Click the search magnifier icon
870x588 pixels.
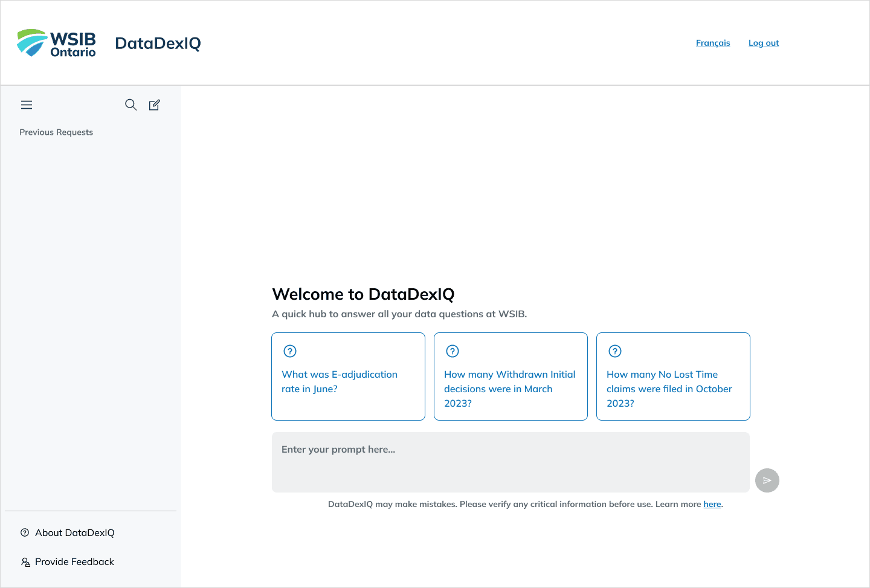tap(130, 105)
